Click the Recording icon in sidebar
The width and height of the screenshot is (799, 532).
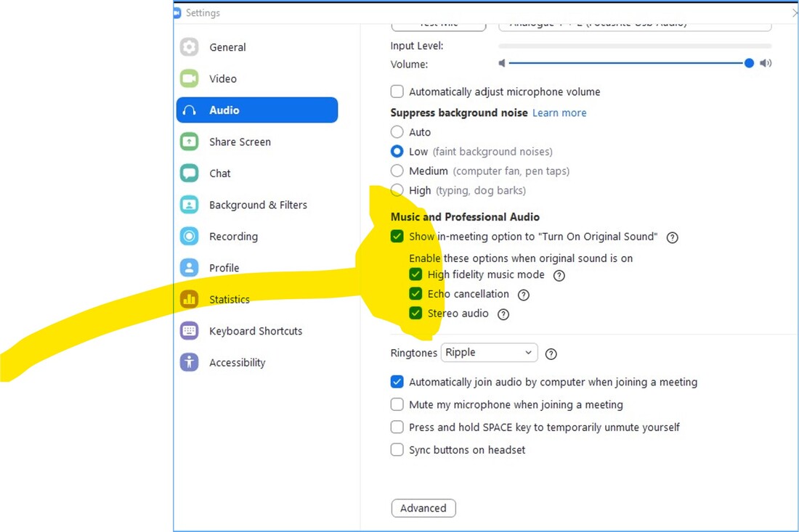click(190, 236)
